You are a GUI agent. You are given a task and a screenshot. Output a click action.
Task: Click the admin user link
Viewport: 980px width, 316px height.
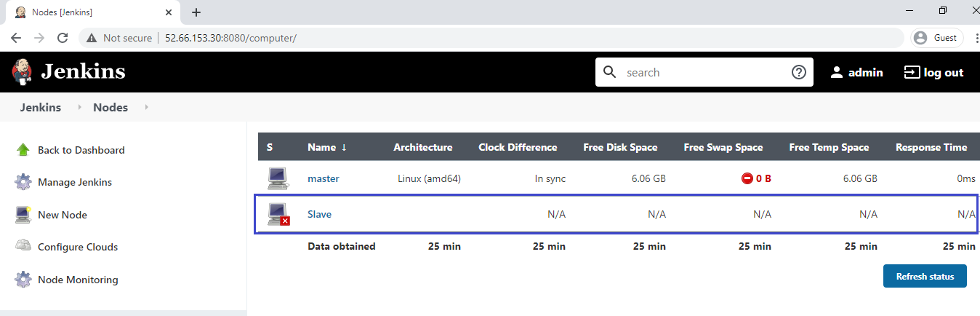click(x=866, y=72)
